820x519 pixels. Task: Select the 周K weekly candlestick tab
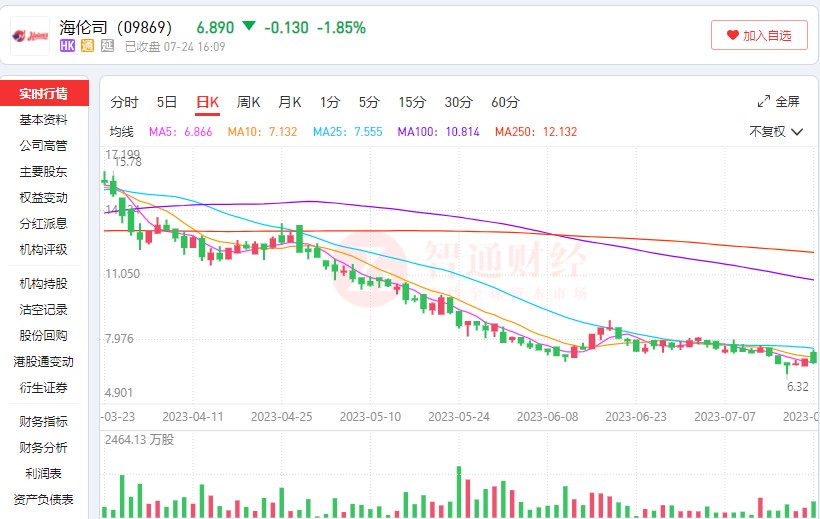pyautogui.click(x=248, y=102)
